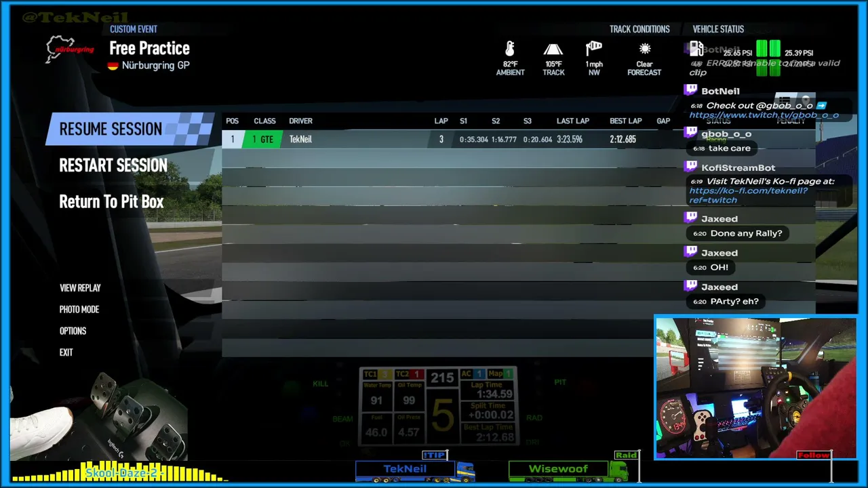Click the best lap time 2:12.685

coord(623,140)
